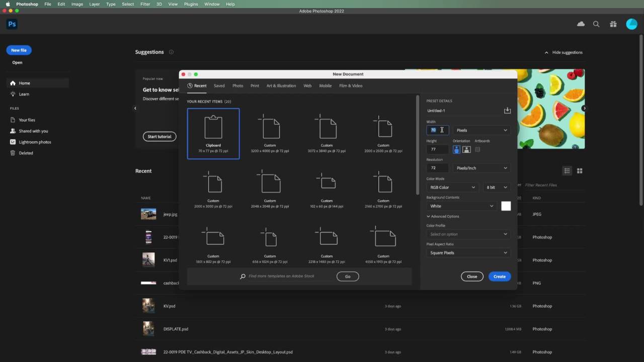Select landscape orientation icon
Viewport: 644px width, 362px height.
click(x=466, y=149)
